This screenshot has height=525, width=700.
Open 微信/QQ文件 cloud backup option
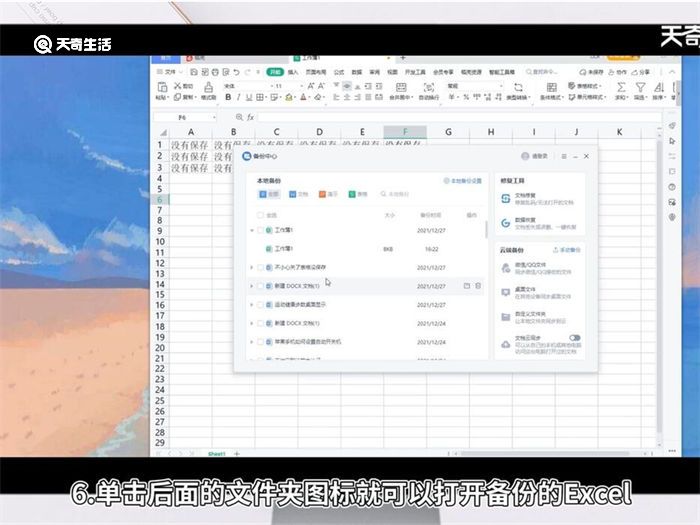539,268
